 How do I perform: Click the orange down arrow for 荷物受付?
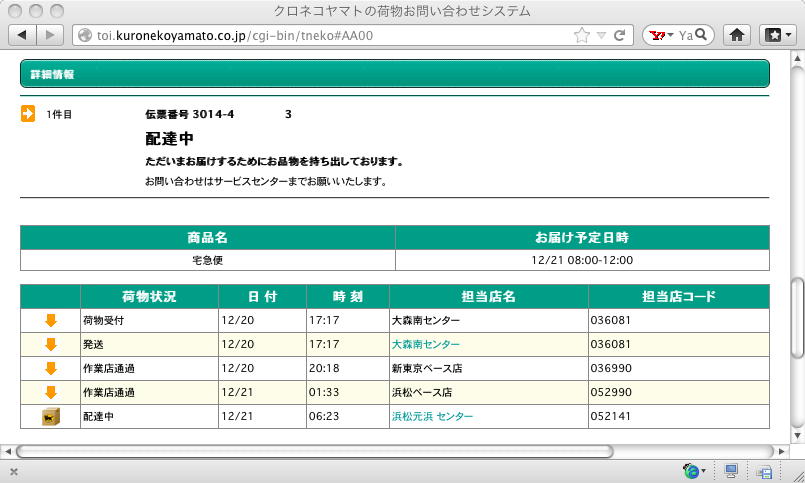pos(50,320)
